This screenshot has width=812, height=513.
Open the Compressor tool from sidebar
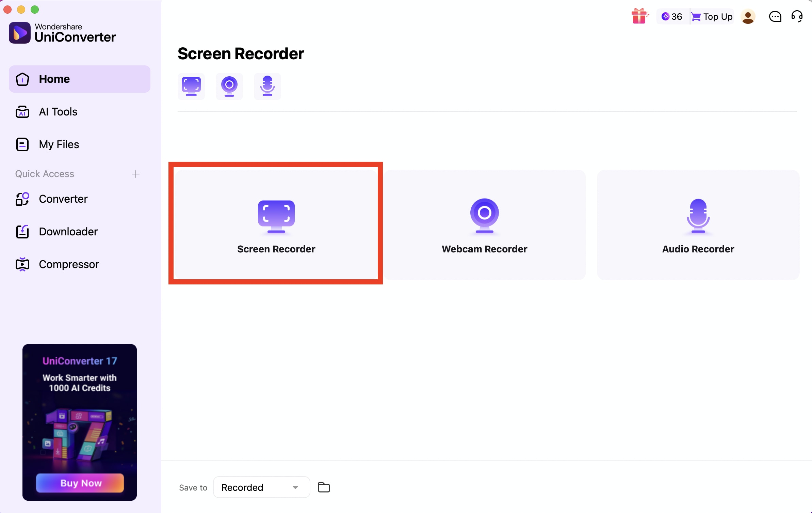pyautogui.click(x=69, y=264)
